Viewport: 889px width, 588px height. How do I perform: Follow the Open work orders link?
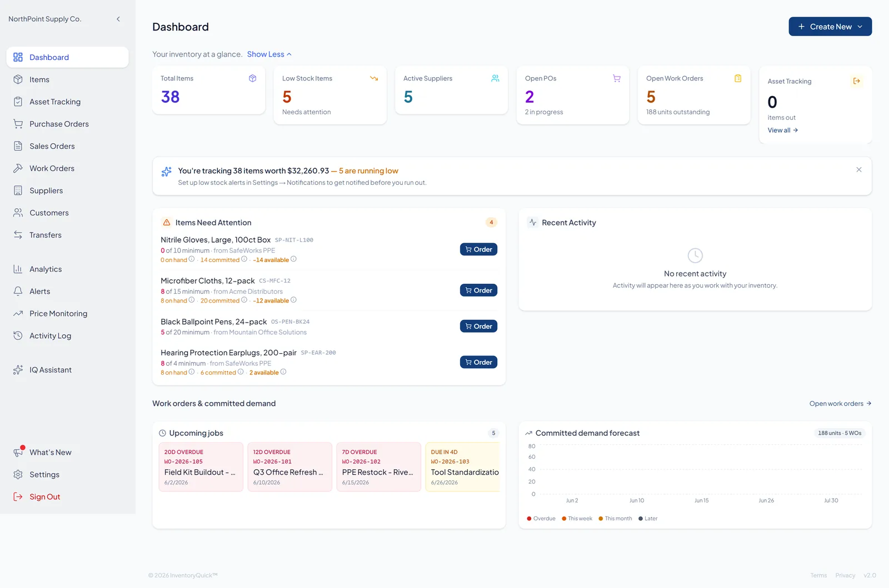click(x=840, y=404)
